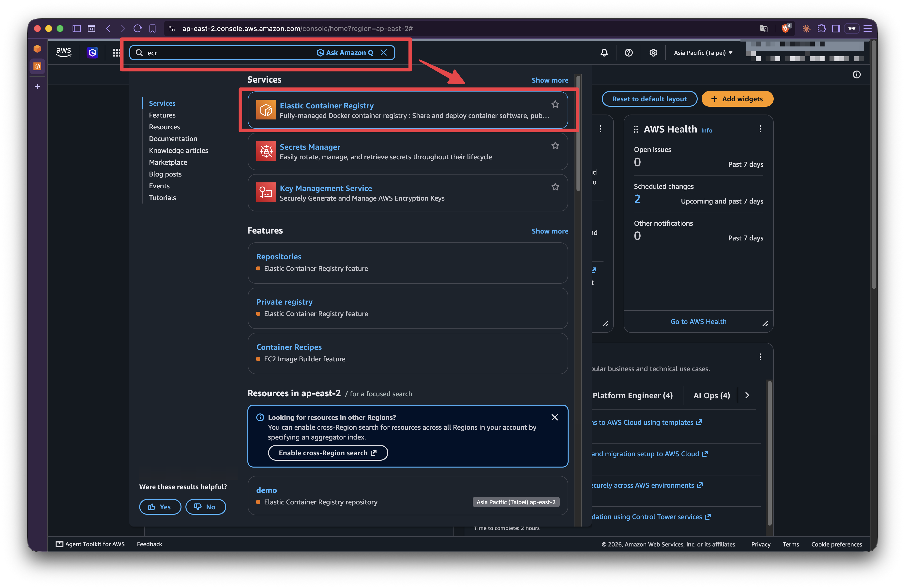Reload the current browser page
The height and width of the screenshot is (588, 905).
(138, 29)
